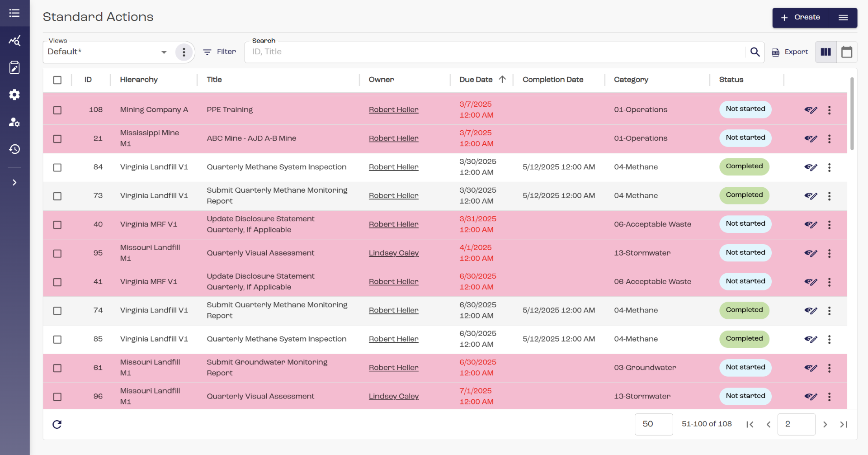Image resolution: width=868 pixels, height=455 pixels.
Task: Click the table vertical scrollbar
Action: point(852,114)
